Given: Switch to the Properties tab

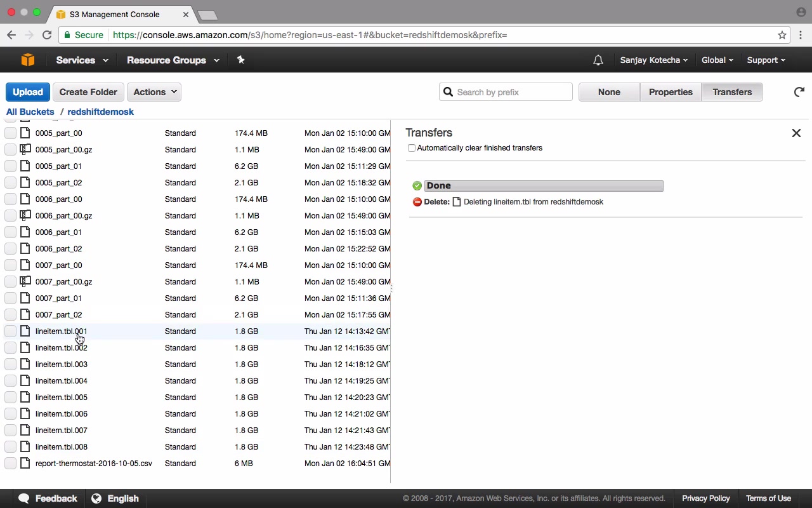Looking at the screenshot, I should pos(671,92).
